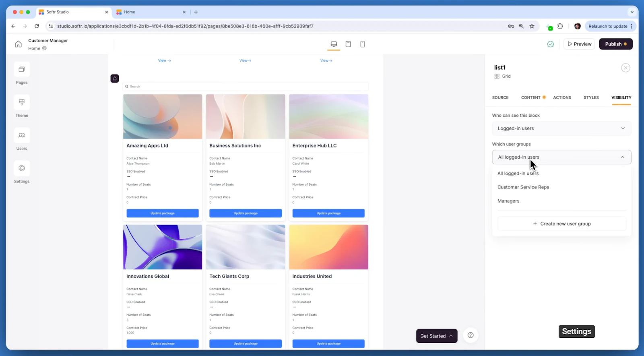
Task: Click the grid Search field
Action: pyautogui.click(x=246, y=87)
